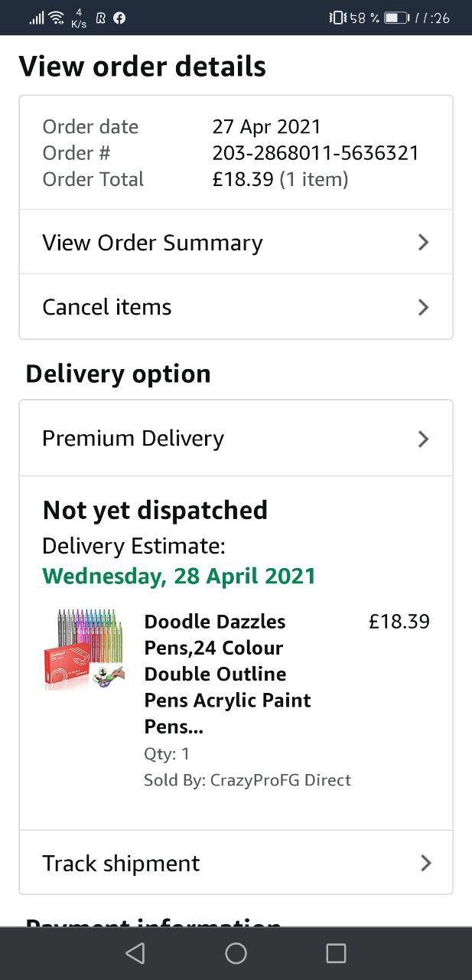
Task: Tap the Wi-Fi signal status icon
Action: tap(56, 17)
